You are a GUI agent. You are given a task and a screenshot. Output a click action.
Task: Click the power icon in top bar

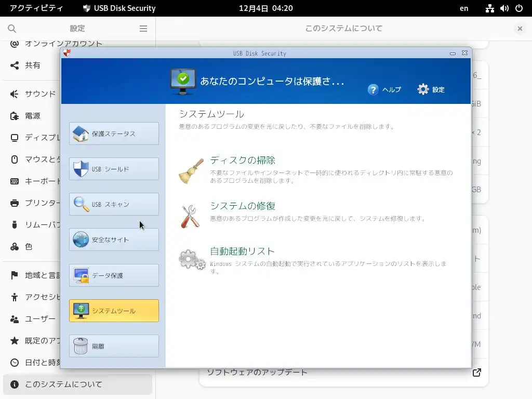tap(519, 8)
